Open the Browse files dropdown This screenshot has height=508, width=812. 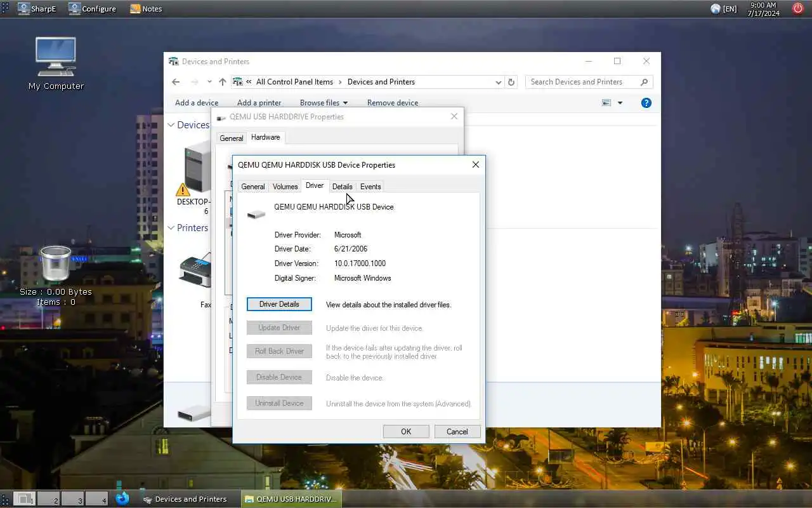click(324, 103)
